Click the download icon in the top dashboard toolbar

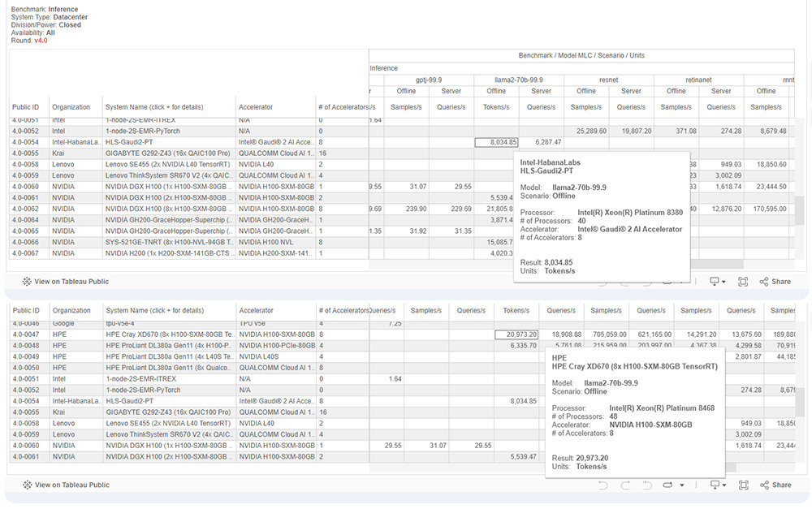click(x=715, y=281)
